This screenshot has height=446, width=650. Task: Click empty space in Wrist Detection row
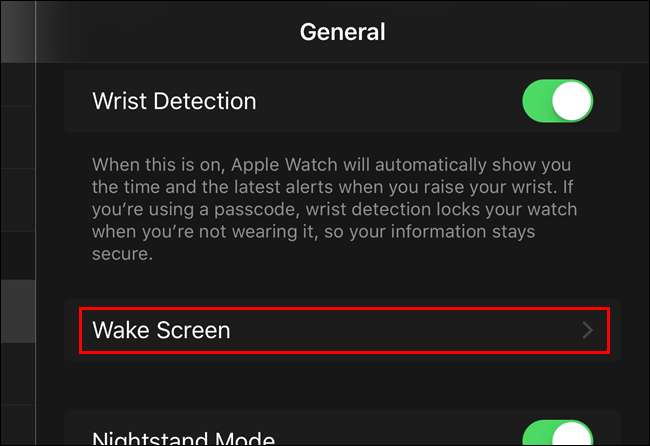[x=390, y=101]
